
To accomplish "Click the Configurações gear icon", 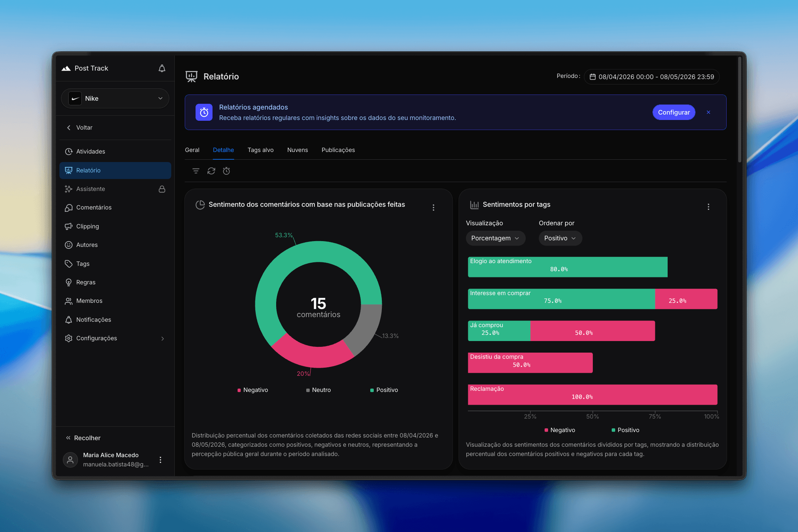I will [69, 338].
